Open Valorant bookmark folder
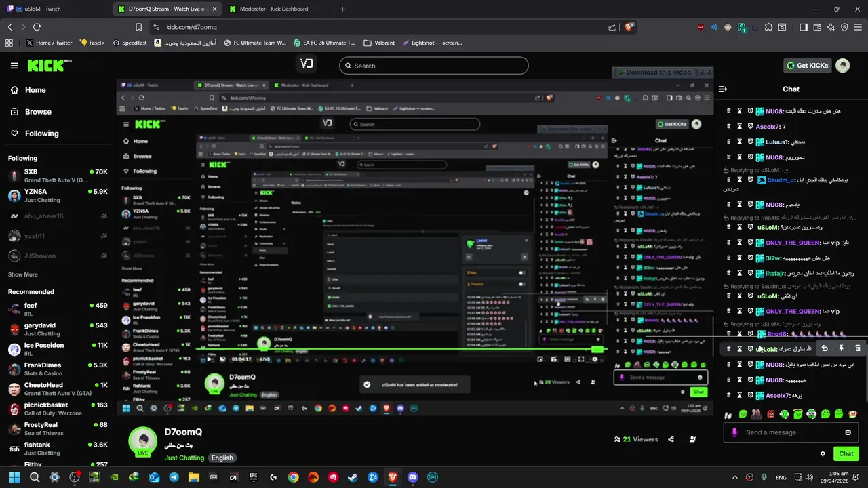The image size is (868, 488). point(379,43)
